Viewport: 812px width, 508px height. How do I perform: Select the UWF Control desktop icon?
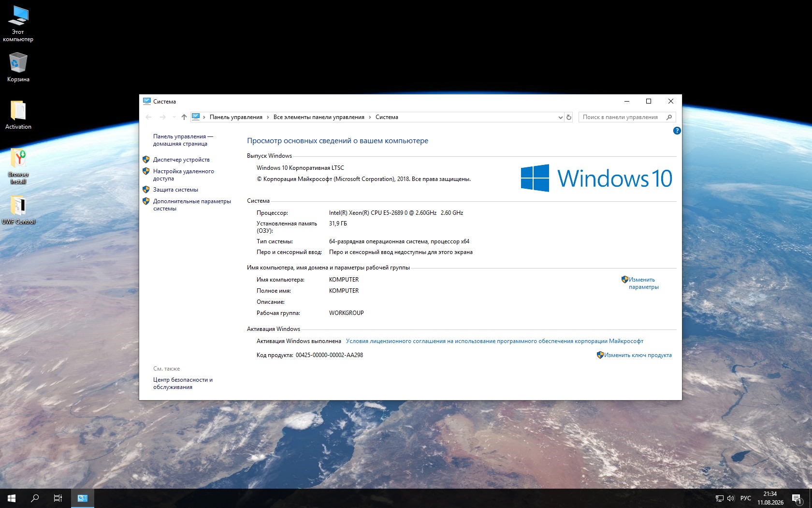pos(18,210)
